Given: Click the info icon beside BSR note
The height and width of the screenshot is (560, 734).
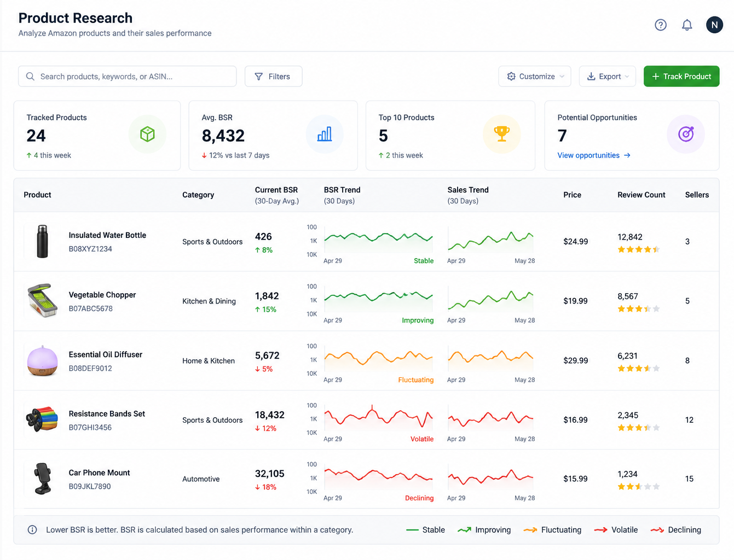Looking at the screenshot, I should click(32, 529).
